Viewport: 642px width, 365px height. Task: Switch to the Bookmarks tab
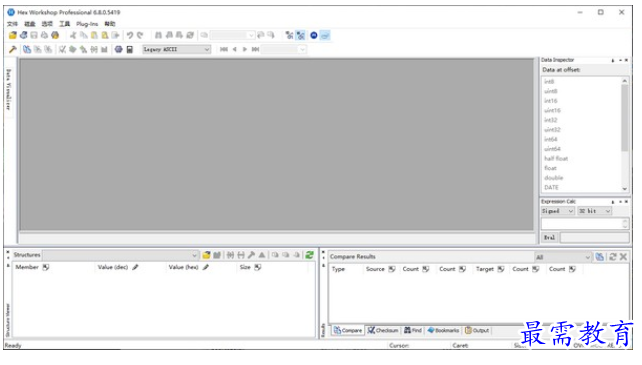tap(443, 330)
